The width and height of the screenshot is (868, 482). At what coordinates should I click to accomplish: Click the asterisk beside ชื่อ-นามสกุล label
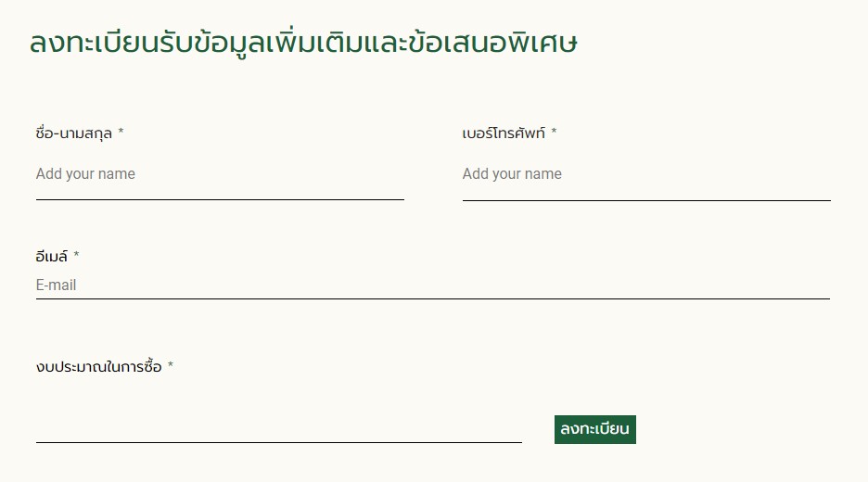[121, 133]
